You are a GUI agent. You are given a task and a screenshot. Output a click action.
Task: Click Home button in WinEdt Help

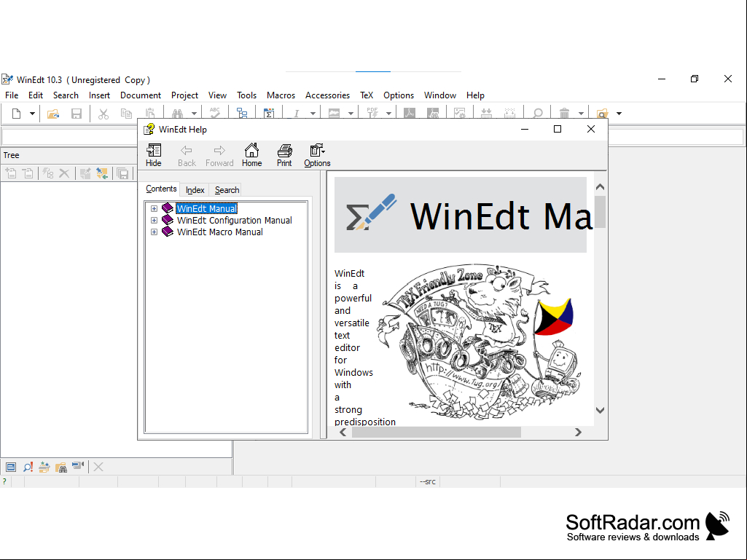coord(251,155)
